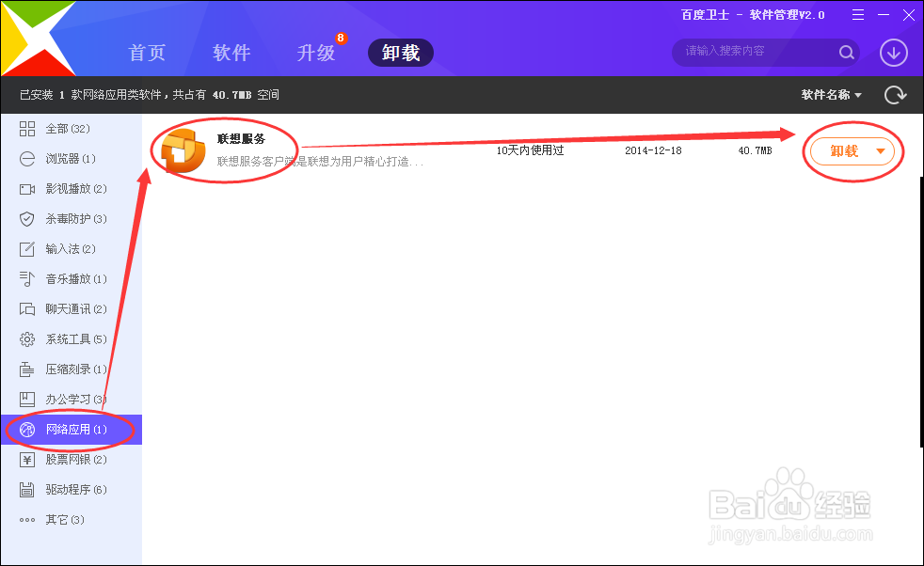Screen dimensions: 924x566
Task: Open the 首页 home tab
Action: coord(147,53)
